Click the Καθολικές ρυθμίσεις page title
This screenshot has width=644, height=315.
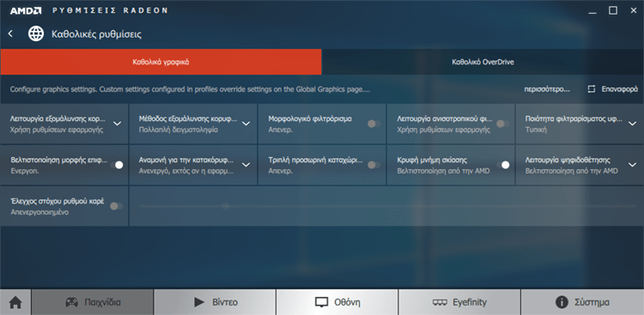point(96,34)
